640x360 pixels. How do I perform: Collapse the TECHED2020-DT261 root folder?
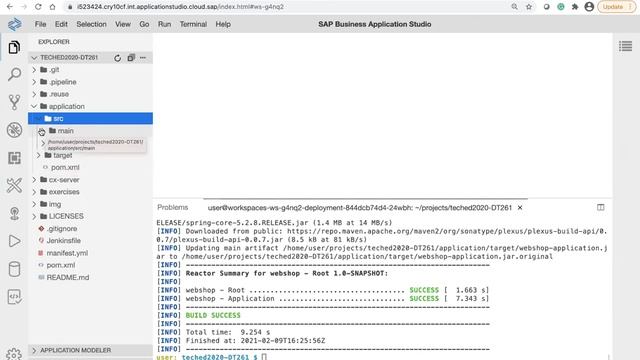pyautogui.click(x=90, y=58)
